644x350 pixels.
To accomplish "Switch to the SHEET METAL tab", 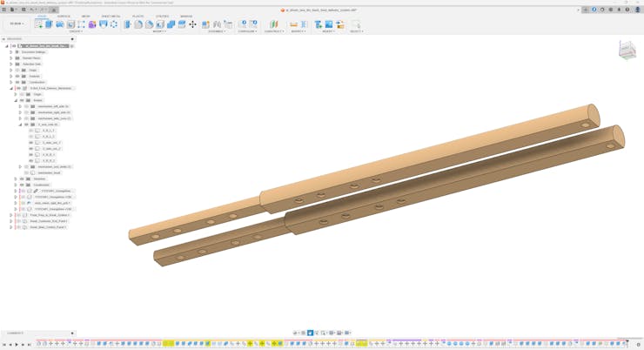I will click(x=111, y=17).
